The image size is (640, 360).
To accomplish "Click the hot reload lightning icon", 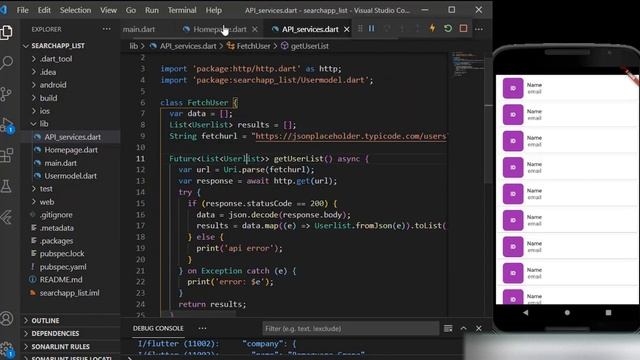I will click(432, 29).
